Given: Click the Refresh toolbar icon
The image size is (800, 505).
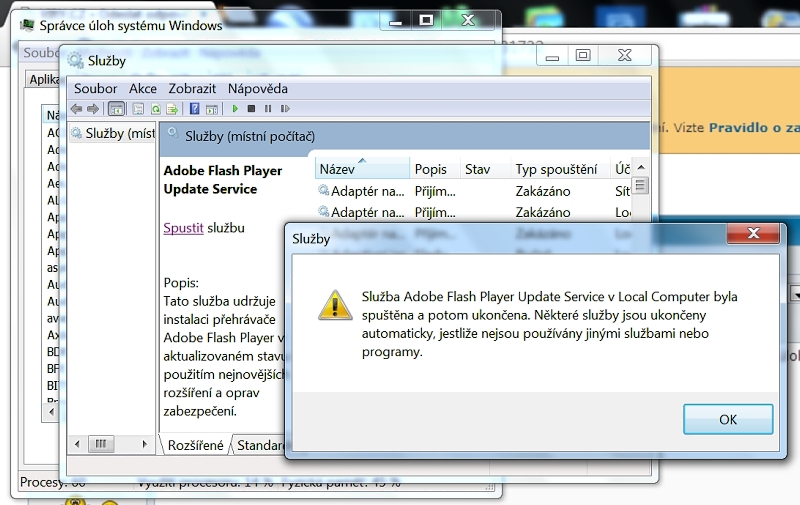Looking at the screenshot, I should (x=155, y=109).
